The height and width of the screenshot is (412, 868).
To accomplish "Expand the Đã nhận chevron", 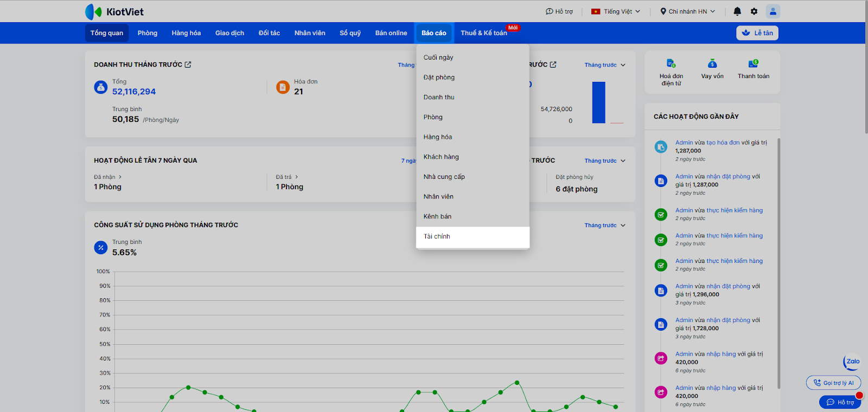I will coord(120,177).
